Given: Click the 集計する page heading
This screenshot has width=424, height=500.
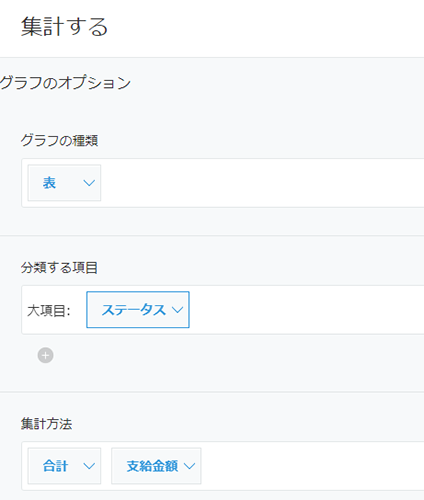Looking at the screenshot, I should tap(64, 27).
